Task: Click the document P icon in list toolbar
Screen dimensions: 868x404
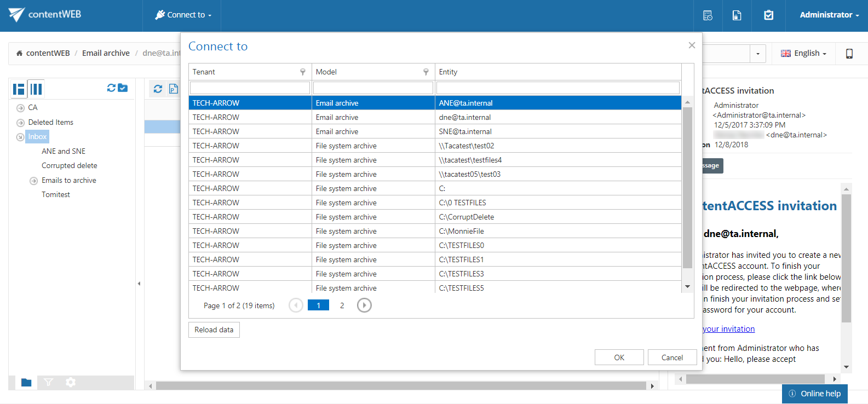Action: coord(174,89)
